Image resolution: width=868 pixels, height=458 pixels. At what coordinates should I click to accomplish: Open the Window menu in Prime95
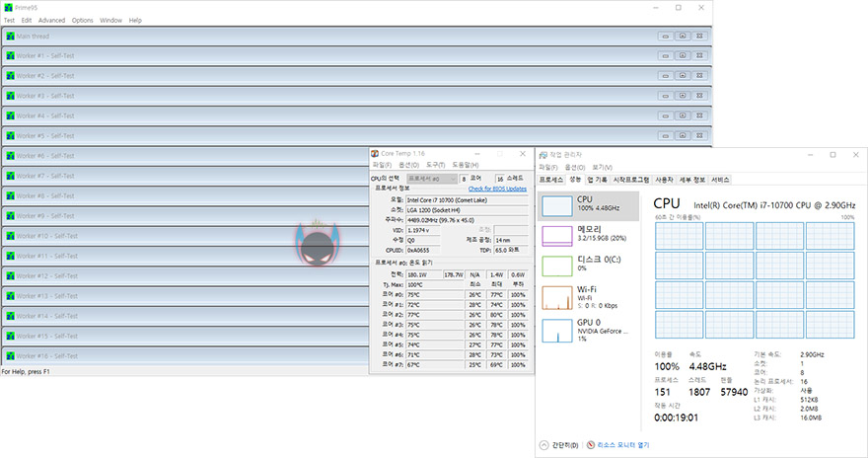pyautogui.click(x=110, y=21)
